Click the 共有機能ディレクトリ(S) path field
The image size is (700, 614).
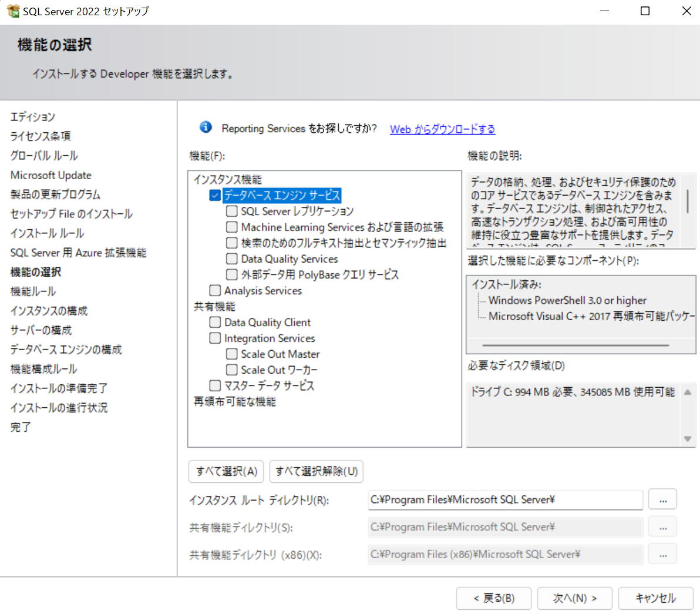pyautogui.click(x=506, y=527)
